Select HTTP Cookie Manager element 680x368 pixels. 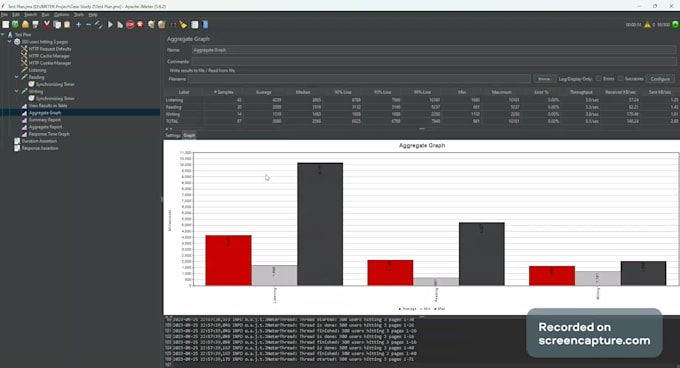pos(50,63)
